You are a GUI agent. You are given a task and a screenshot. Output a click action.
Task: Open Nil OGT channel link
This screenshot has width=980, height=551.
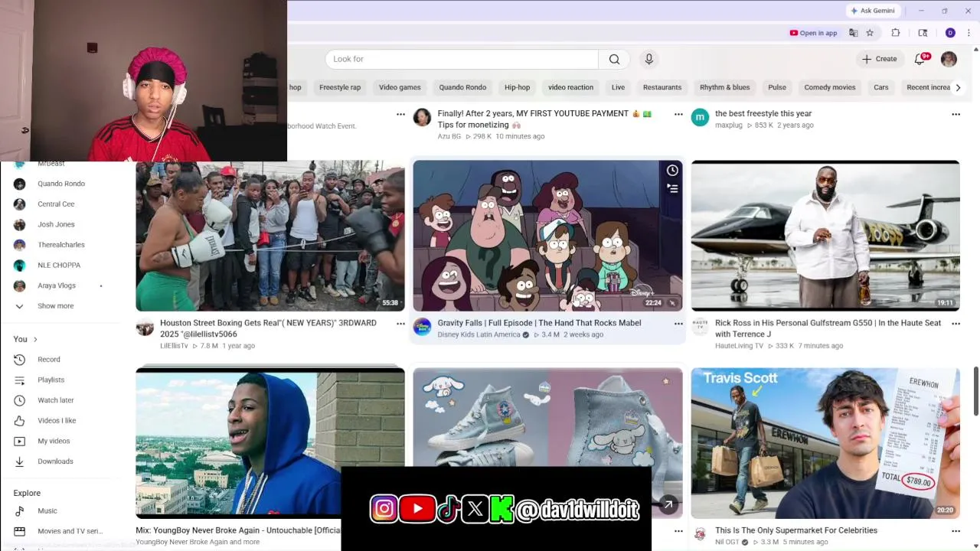click(727, 543)
